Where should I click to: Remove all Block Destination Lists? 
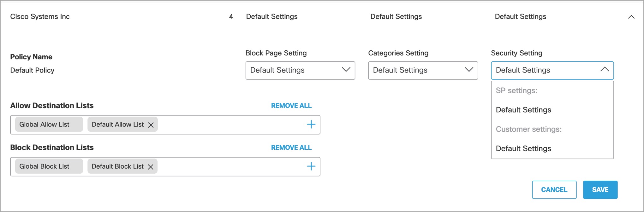point(291,147)
